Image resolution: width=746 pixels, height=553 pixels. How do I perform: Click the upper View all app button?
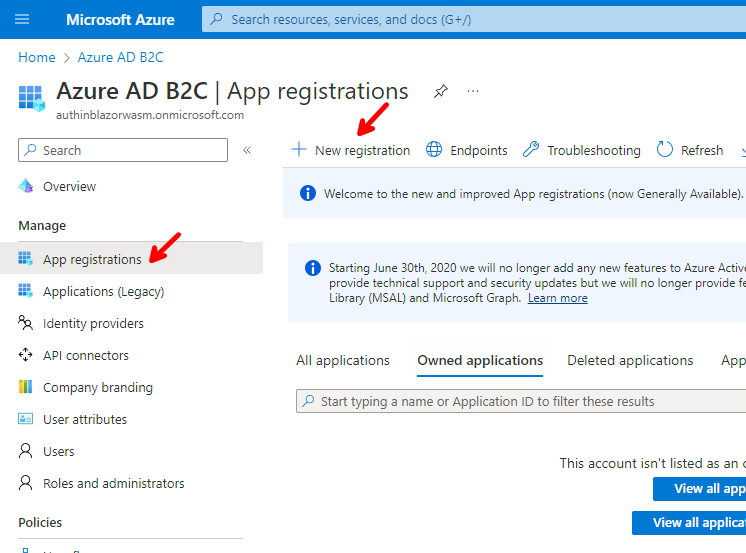(699, 489)
